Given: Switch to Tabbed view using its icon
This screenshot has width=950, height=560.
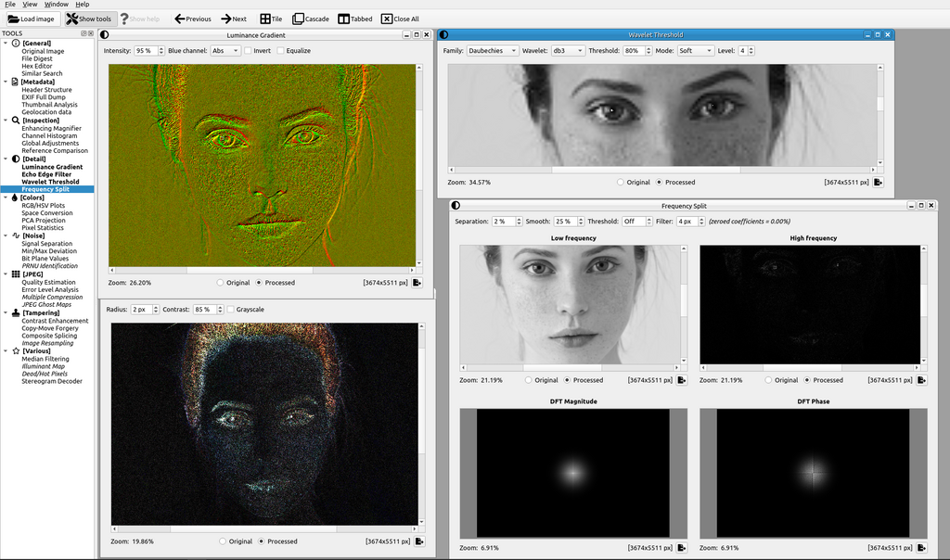Looking at the screenshot, I should pos(342,19).
